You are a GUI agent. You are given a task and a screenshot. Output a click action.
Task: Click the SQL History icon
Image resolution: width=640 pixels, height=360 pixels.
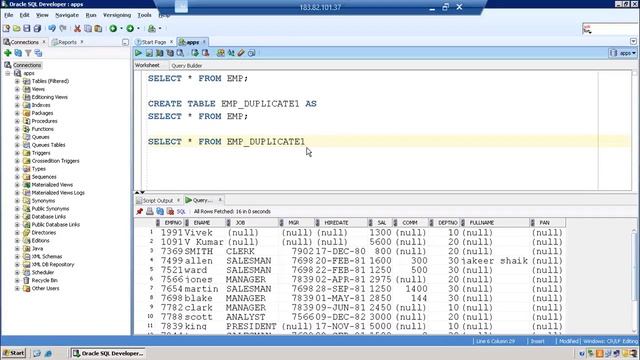[x=252, y=53]
